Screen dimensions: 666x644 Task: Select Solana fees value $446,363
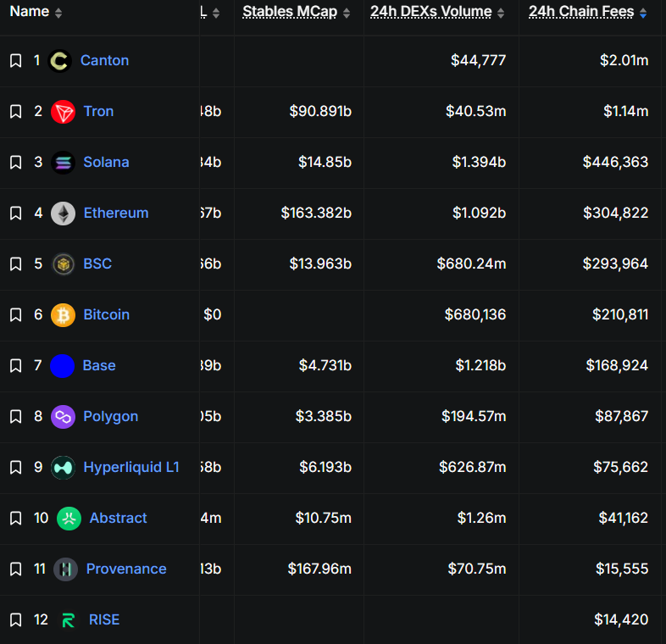pyautogui.click(x=615, y=163)
